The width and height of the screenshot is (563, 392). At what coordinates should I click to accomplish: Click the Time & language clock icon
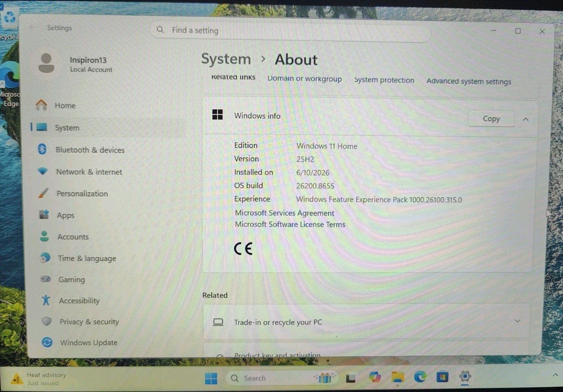(x=45, y=258)
